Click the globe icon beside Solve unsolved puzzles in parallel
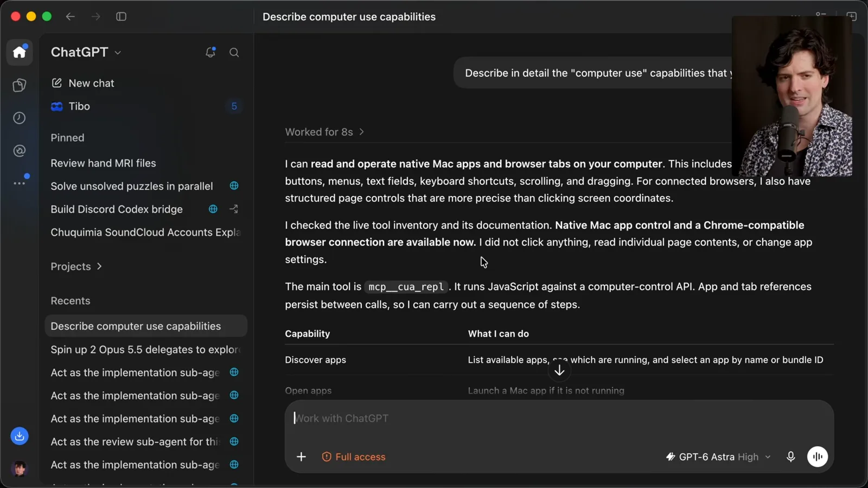This screenshot has width=868, height=488. point(234,185)
